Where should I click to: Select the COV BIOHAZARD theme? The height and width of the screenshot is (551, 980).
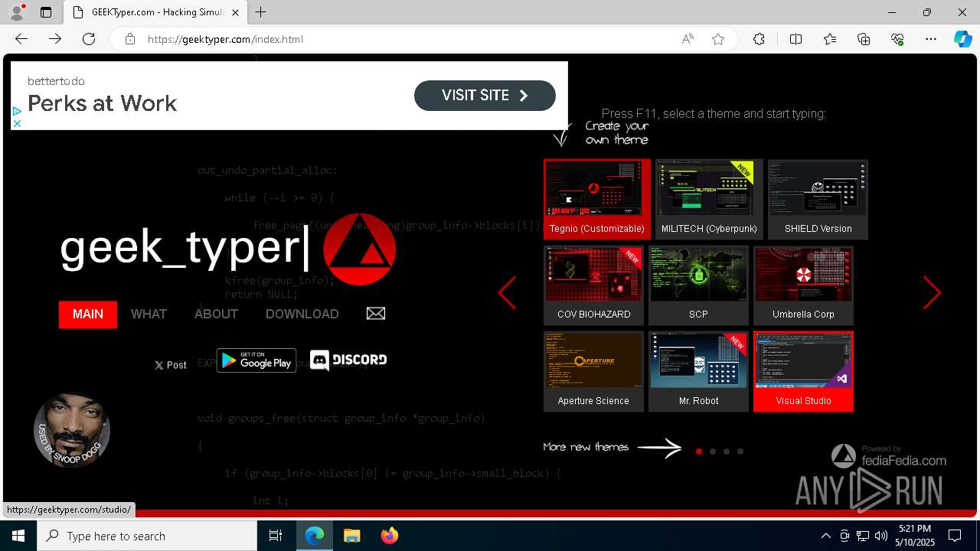click(x=594, y=285)
